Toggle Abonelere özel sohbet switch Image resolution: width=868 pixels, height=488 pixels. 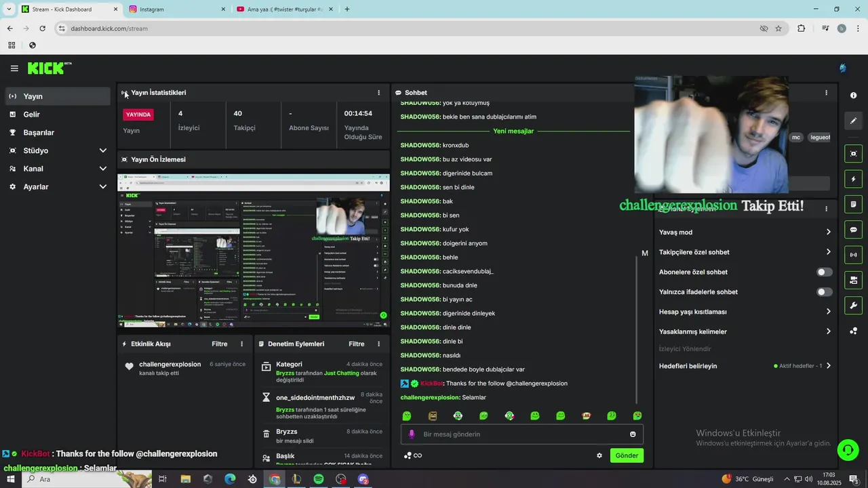(824, 272)
